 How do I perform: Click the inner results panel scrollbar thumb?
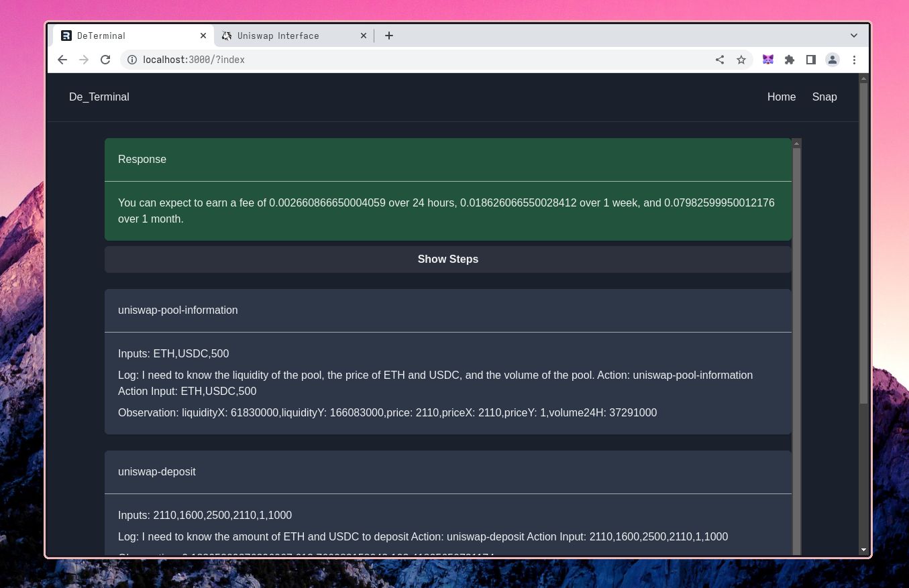(x=797, y=352)
